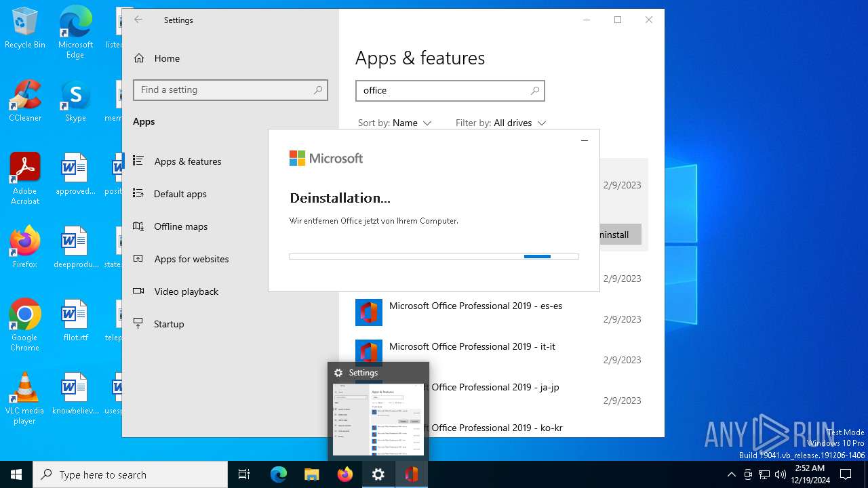This screenshot has width=868, height=488.
Task: Select the Office taskbar icon
Action: click(x=412, y=474)
